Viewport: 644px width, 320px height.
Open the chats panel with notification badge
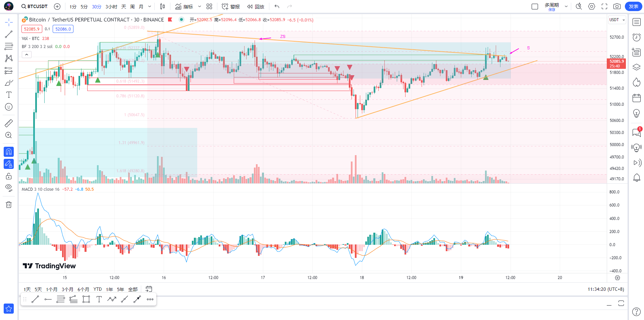click(x=636, y=132)
